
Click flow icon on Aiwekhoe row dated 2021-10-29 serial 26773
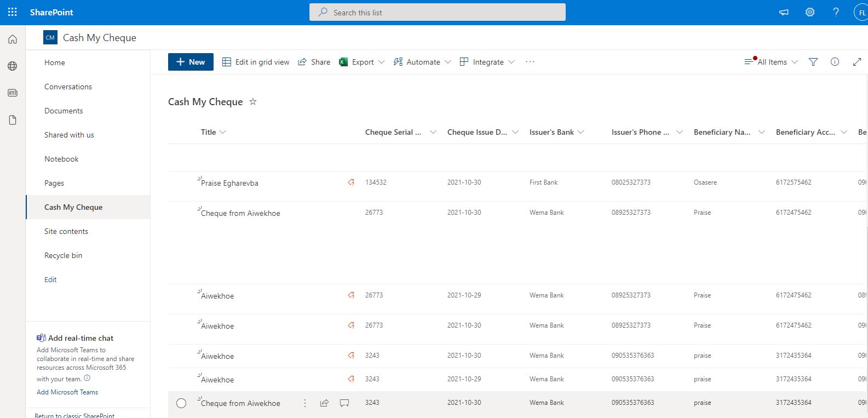351,295
